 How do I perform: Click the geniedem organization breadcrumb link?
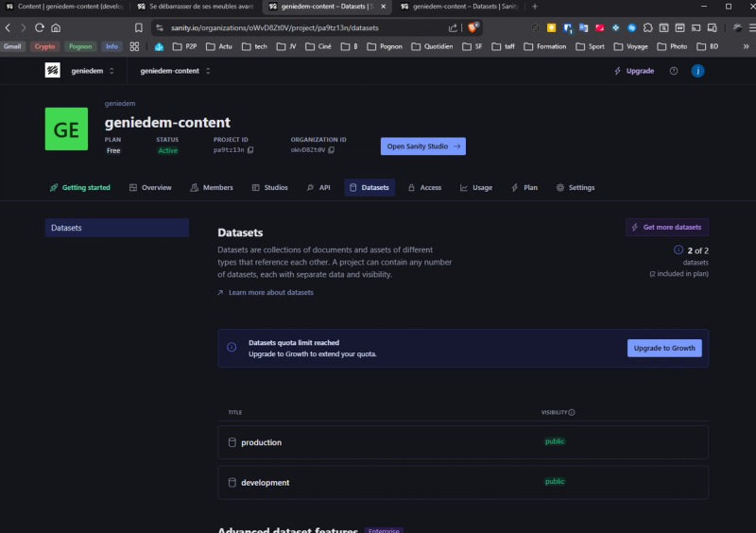click(x=120, y=103)
